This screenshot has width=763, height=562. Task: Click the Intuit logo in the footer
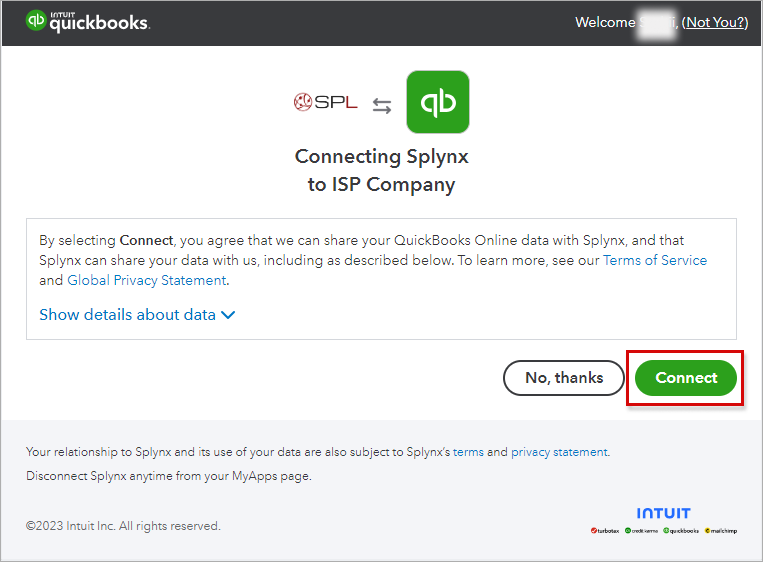tap(663, 513)
